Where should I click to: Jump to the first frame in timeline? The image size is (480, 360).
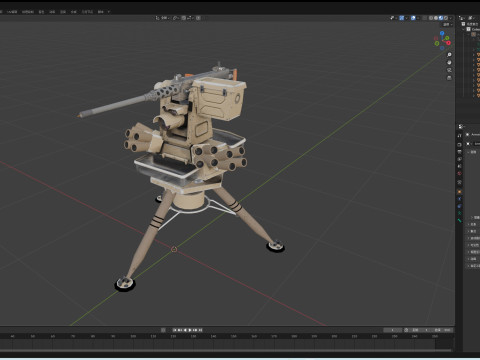tap(175, 330)
